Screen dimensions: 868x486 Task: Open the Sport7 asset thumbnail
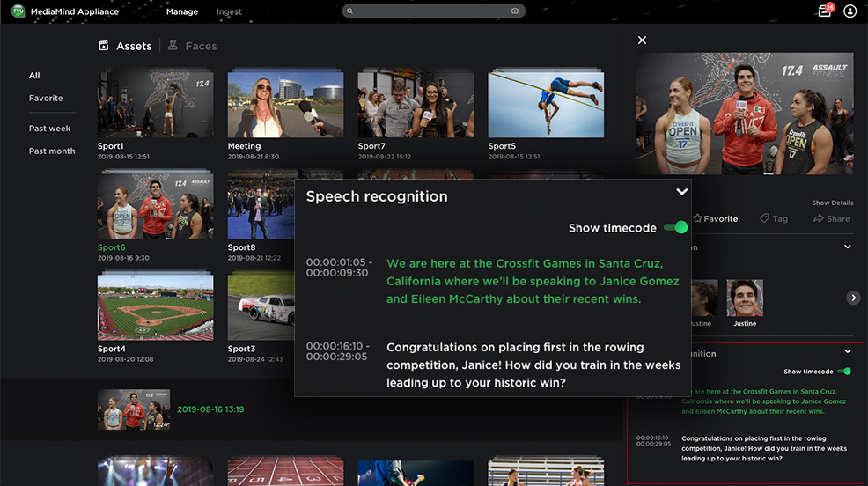(x=416, y=103)
